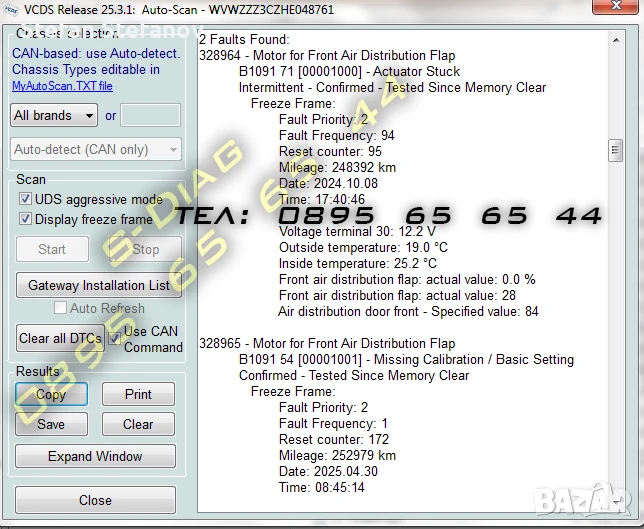644x529 pixels.
Task: Copy the scan results
Action: (x=51, y=394)
